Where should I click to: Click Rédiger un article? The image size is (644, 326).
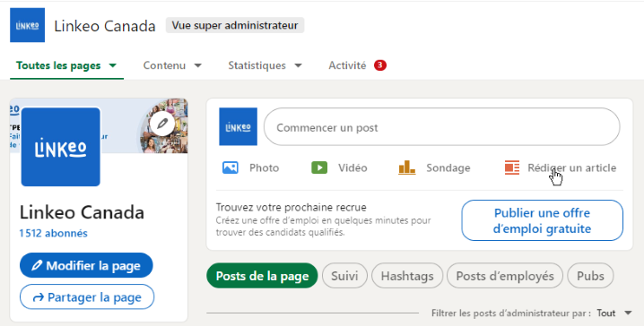(x=561, y=167)
